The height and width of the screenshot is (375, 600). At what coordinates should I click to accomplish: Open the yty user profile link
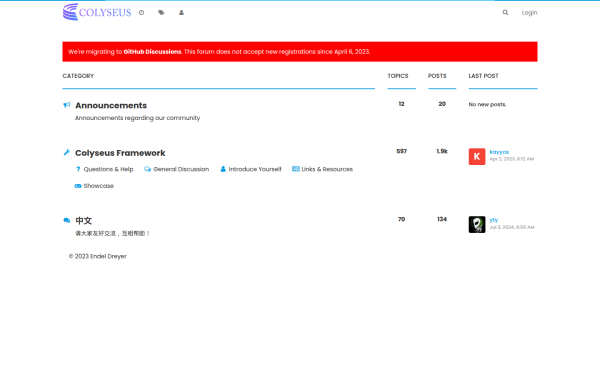494,220
